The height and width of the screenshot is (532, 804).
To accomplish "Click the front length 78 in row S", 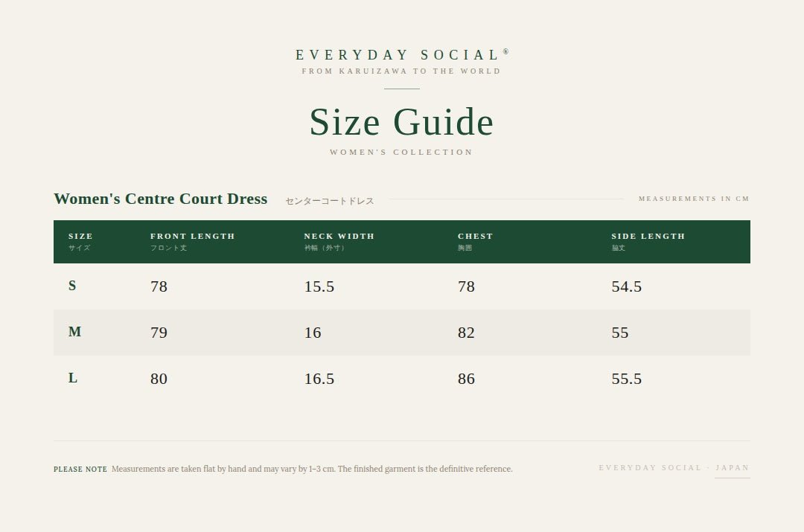I will (159, 286).
